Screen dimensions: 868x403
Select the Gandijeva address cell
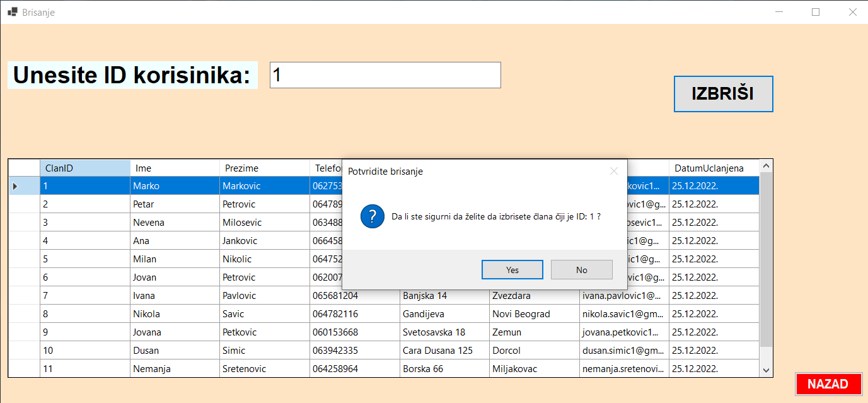[444, 314]
